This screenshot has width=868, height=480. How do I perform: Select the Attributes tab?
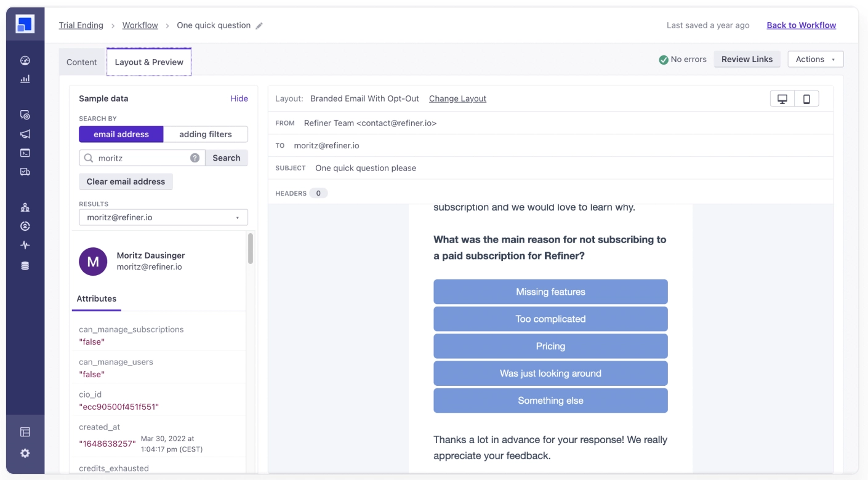tap(97, 298)
